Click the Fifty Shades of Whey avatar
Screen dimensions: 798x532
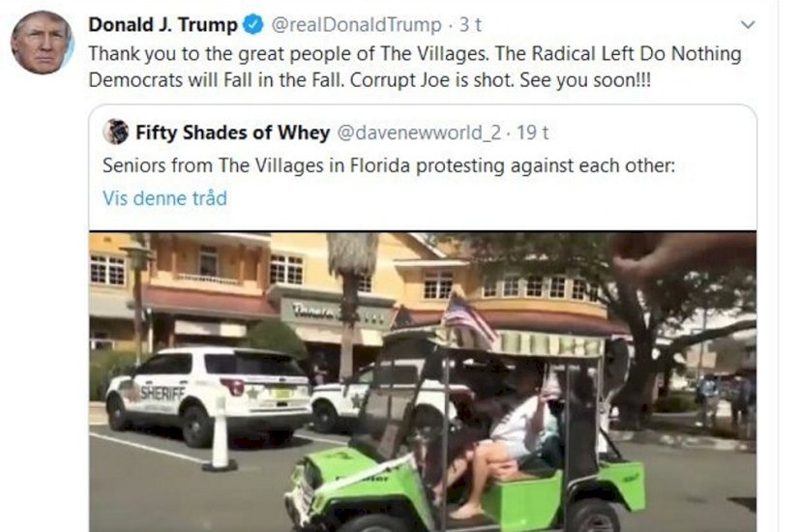[115, 132]
